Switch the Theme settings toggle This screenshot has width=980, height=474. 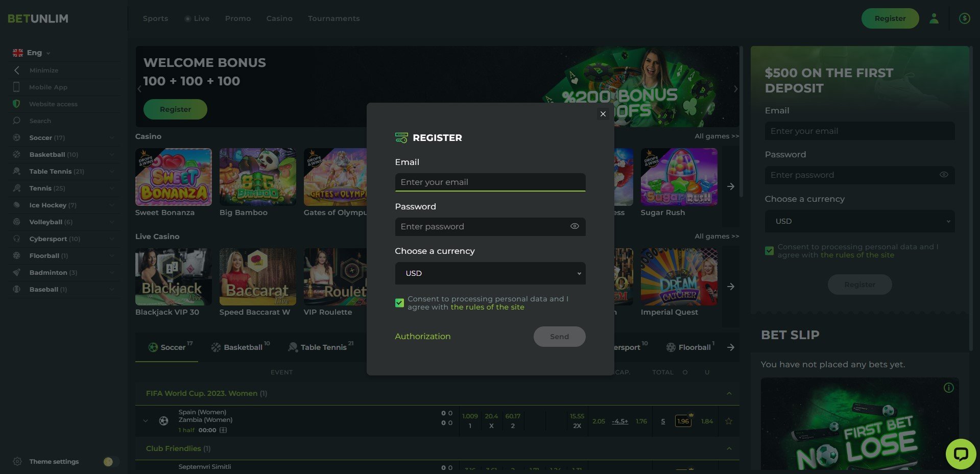pos(111,462)
